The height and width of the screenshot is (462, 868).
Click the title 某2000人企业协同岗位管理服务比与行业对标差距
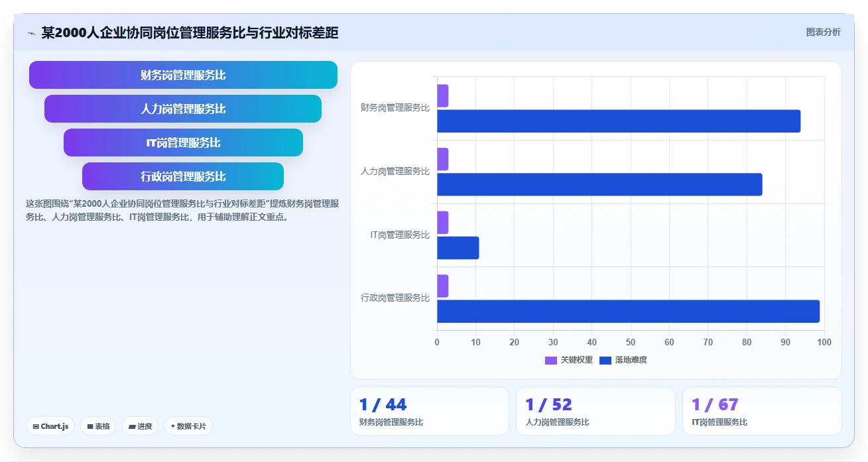coord(190,32)
